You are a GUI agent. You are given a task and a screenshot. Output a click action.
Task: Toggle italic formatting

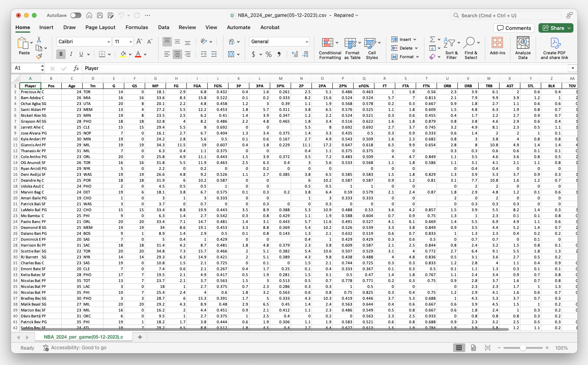71,54
